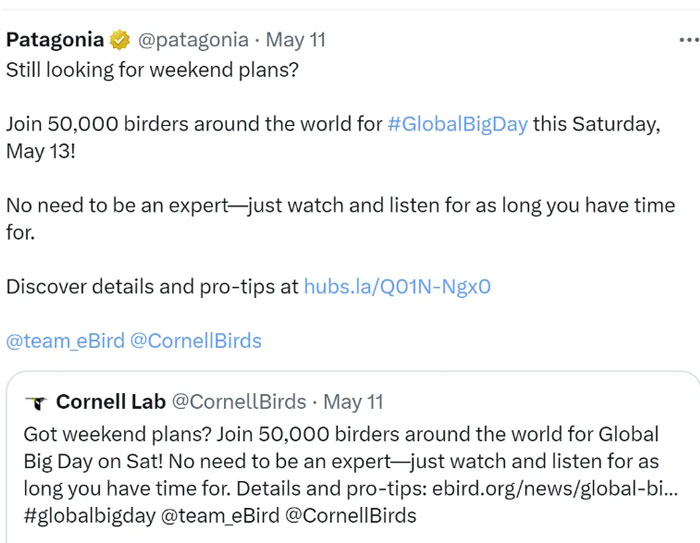Click the May 11 timestamp on Patagonia's tweet
The width and height of the screenshot is (700, 543).
click(x=296, y=40)
